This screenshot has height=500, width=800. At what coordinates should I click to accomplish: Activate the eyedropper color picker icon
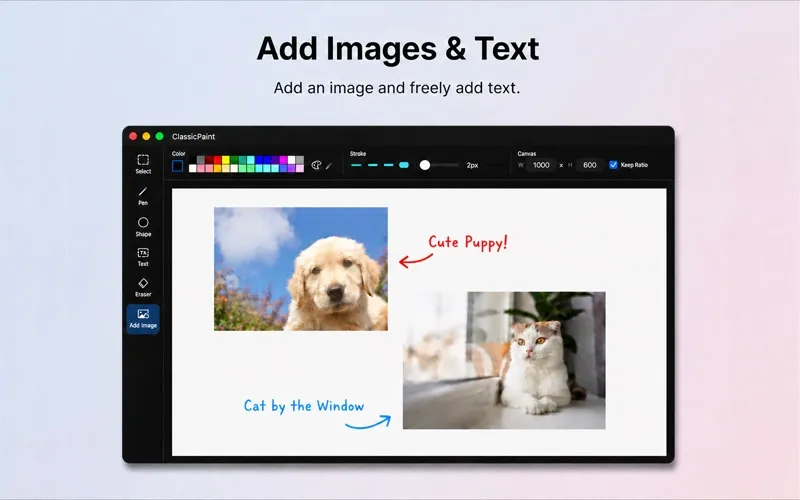(x=329, y=165)
